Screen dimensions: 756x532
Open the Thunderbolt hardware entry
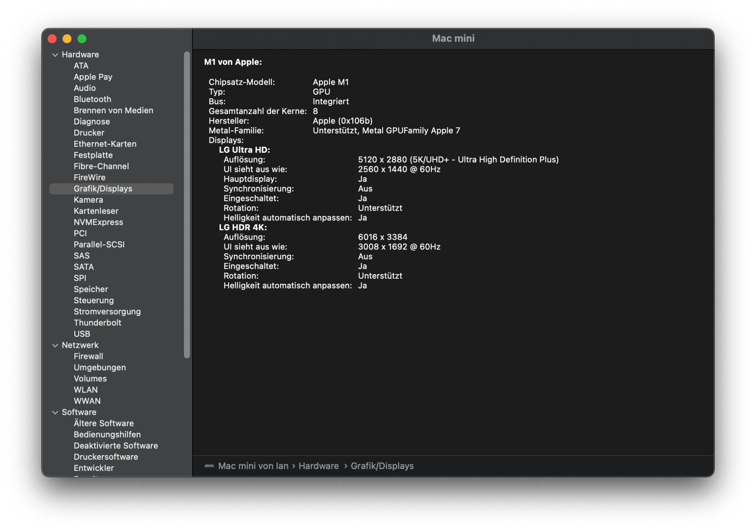coord(97,323)
